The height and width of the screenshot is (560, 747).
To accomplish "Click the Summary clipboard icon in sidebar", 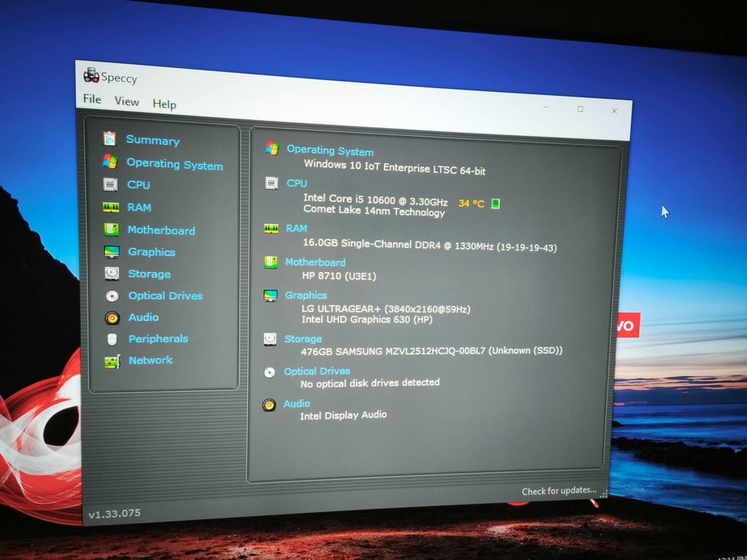I will [110, 138].
